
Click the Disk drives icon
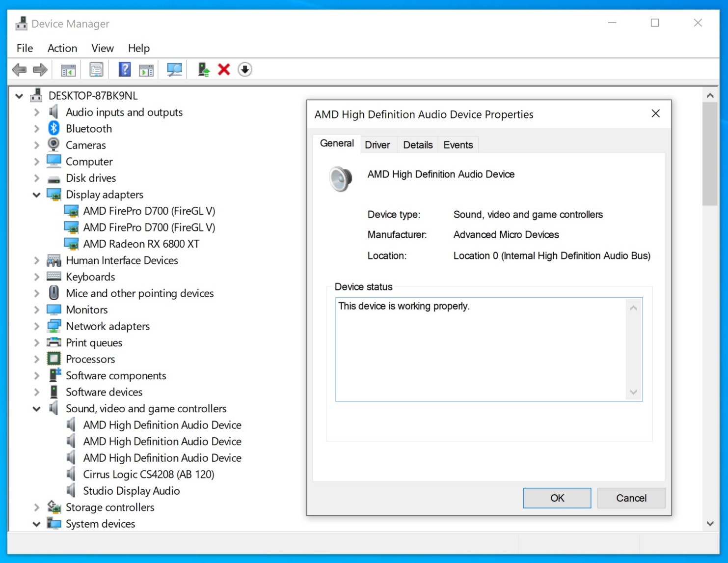pos(54,179)
